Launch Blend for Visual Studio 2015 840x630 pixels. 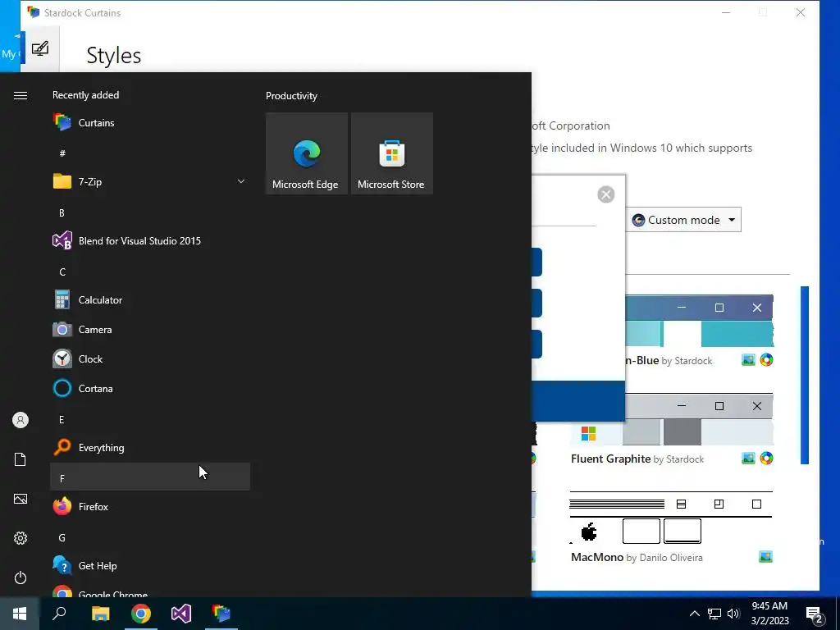(x=150, y=241)
